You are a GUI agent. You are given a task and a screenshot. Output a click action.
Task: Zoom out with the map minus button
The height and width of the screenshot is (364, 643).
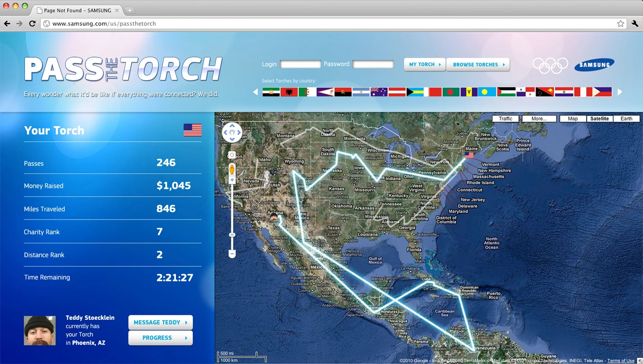[x=232, y=254]
